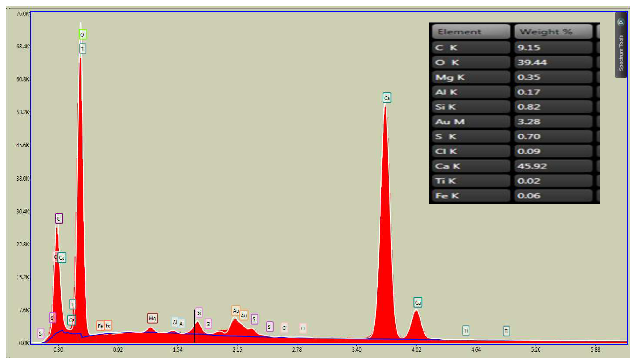Select the Ca K row in the element table
This screenshot has height=364, width=636.
471,166
